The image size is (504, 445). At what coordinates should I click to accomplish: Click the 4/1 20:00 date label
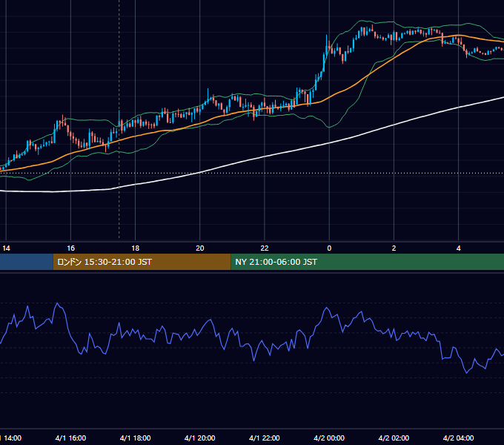pyautogui.click(x=200, y=438)
